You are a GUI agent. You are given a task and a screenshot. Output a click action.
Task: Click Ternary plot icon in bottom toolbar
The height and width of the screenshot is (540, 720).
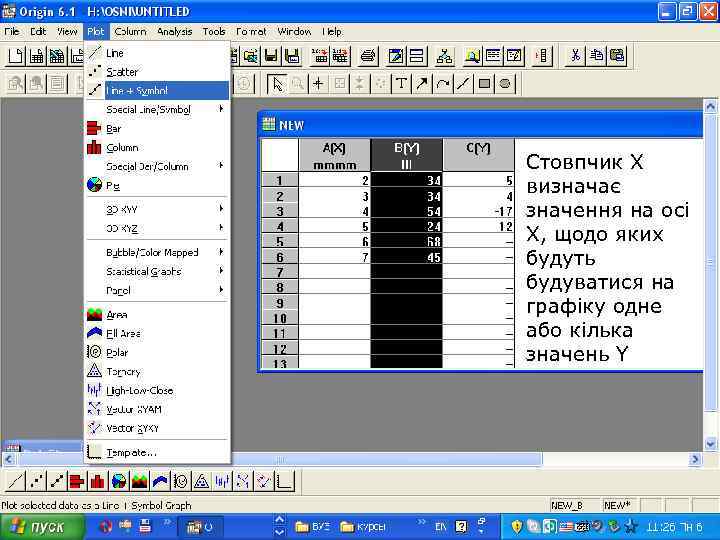[x=202, y=481]
